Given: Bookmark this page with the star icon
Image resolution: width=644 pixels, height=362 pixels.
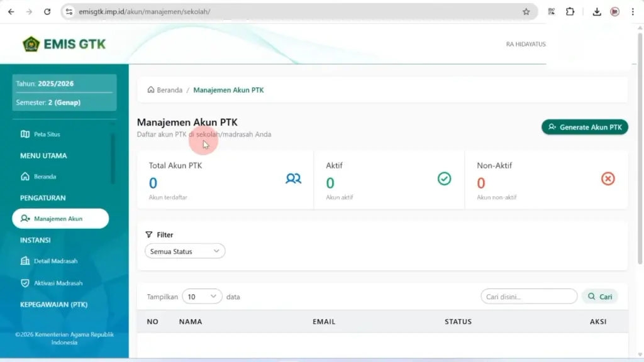Looking at the screenshot, I should point(526,11).
